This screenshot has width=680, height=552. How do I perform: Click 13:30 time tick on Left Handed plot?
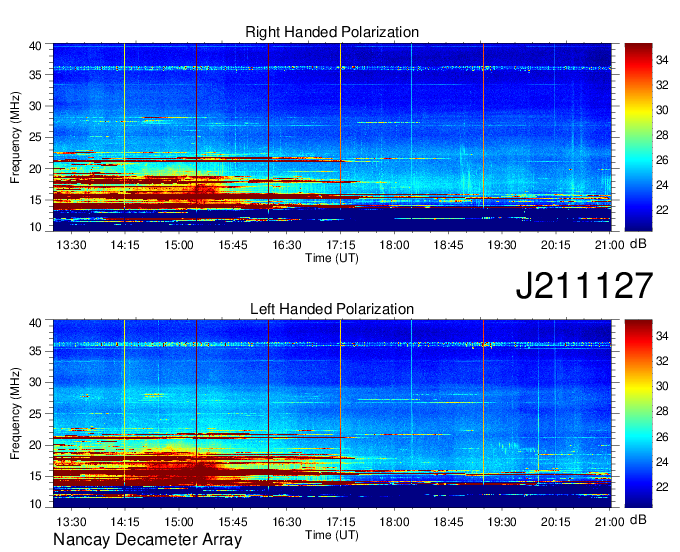(x=71, y=522)
